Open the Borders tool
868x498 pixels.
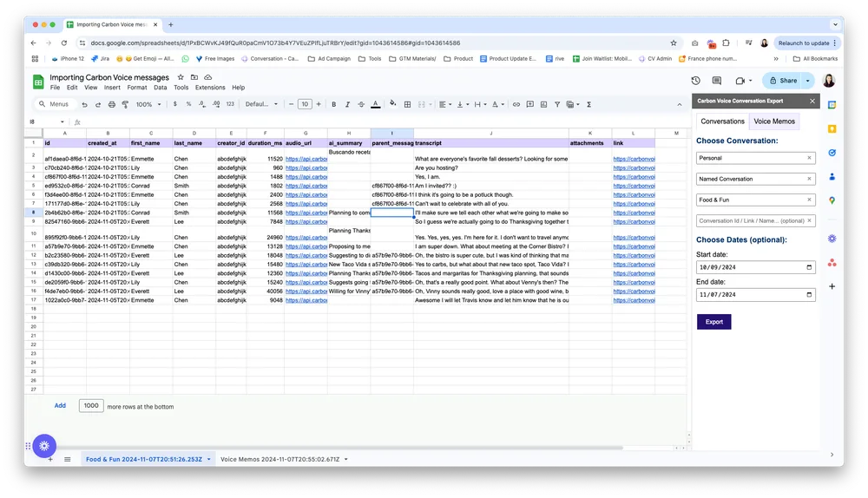pos(407,105)
